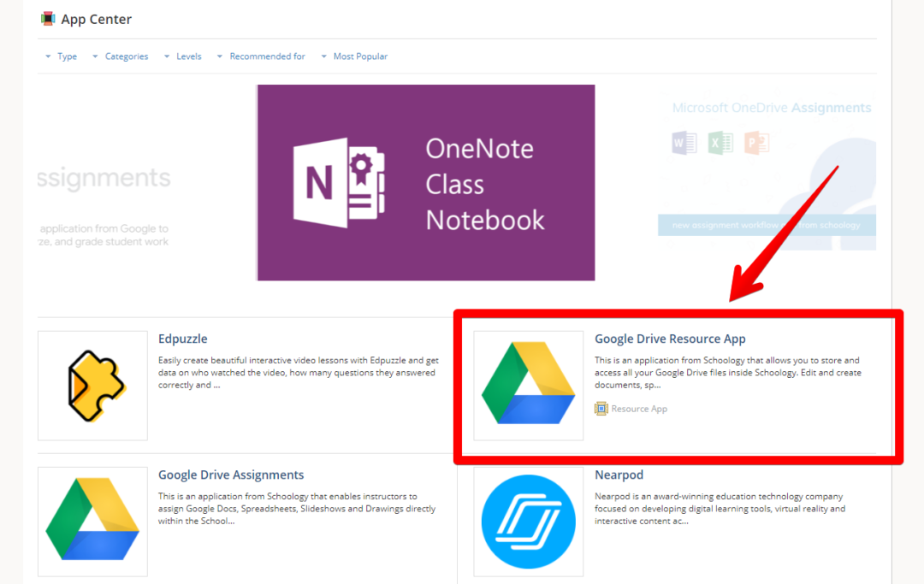Click the Nearpod app title link
Image resolution: width=924 pixels, height=584 pixels.
click(619, 475)
